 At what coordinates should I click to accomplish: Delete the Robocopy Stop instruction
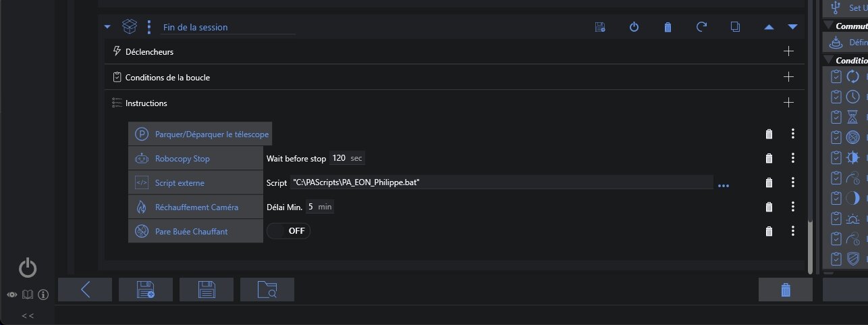point(768,159)
